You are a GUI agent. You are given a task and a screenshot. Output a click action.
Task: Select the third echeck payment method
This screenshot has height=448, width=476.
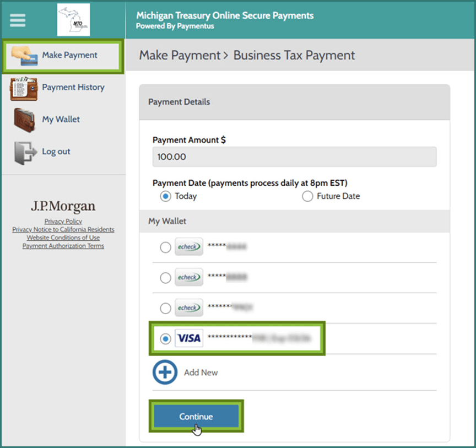165,308
